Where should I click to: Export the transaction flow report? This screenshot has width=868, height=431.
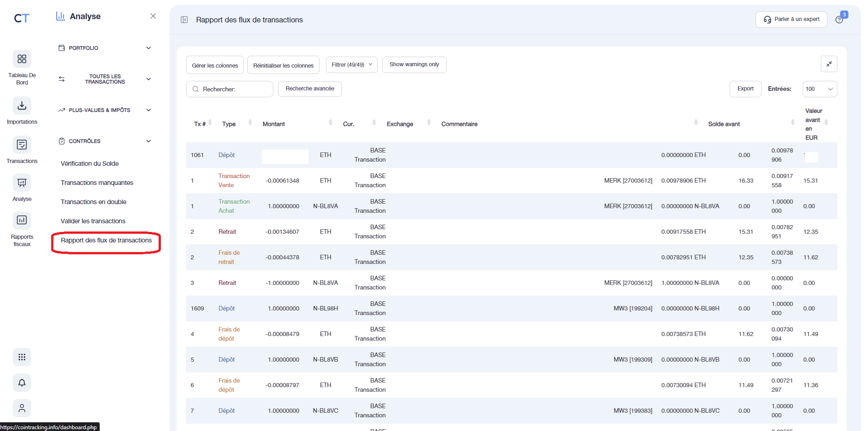pos(745,89)
